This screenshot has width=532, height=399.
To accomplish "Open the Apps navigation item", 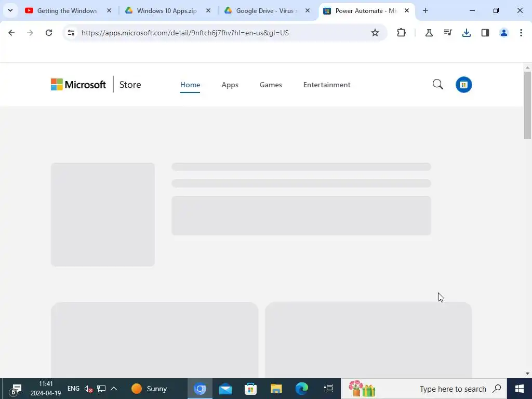I will click(230, 85).
